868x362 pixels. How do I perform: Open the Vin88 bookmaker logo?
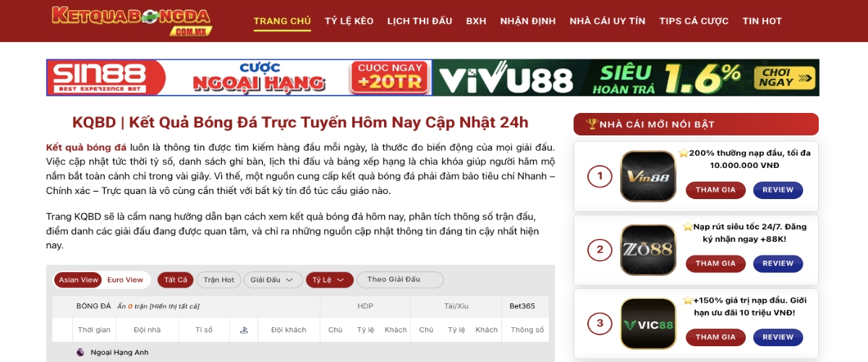click(x=647, y=176)
